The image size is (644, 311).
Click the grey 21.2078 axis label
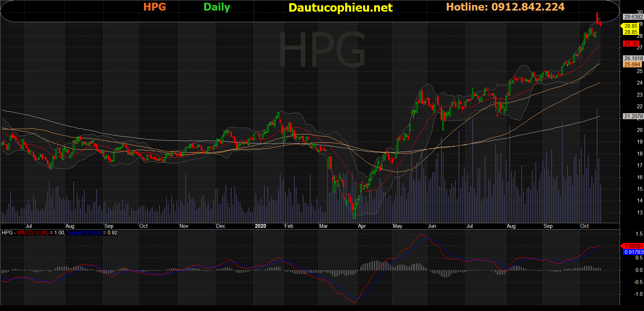pos(633,116)
